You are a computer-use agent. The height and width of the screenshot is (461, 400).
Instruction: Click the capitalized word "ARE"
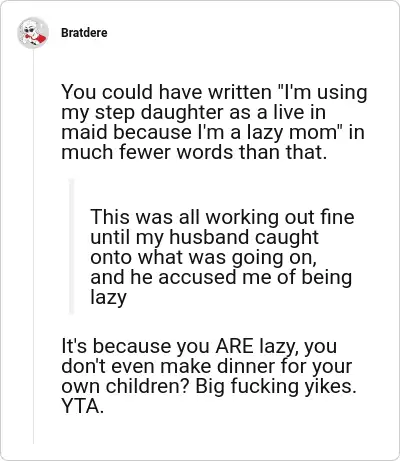234,346
